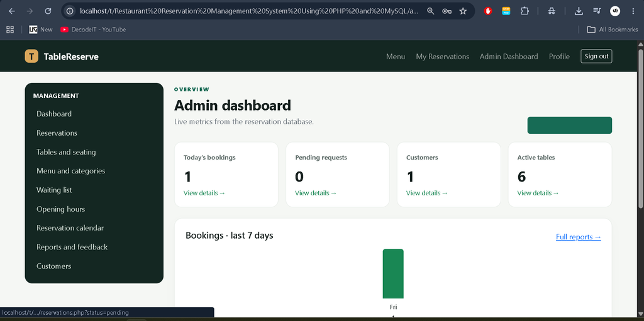Click the address bar URL
The width and height of the screenshot is (644, 321).
click(x=249, y=11)
